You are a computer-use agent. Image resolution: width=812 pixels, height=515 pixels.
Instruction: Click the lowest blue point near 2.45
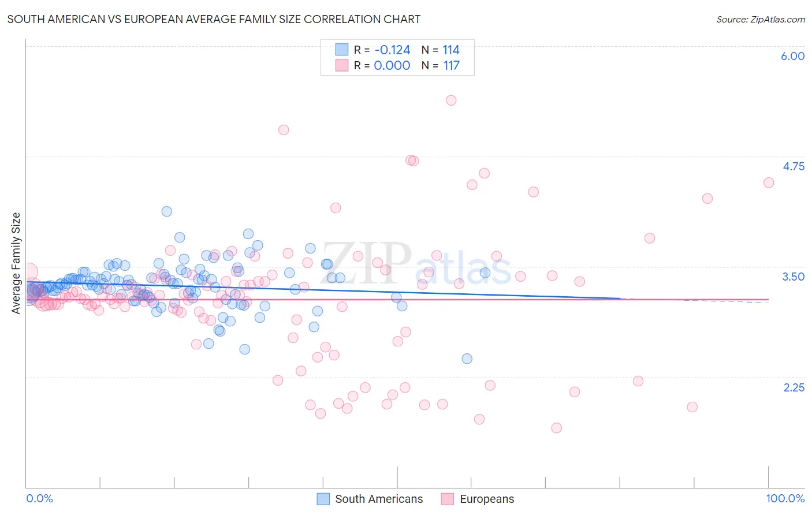[x=467, y=359]
